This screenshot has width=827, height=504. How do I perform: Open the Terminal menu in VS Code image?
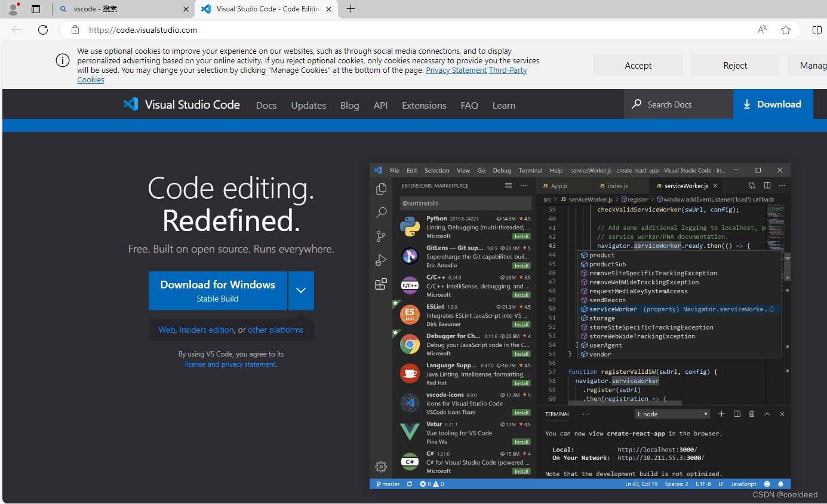coord(530,170)
